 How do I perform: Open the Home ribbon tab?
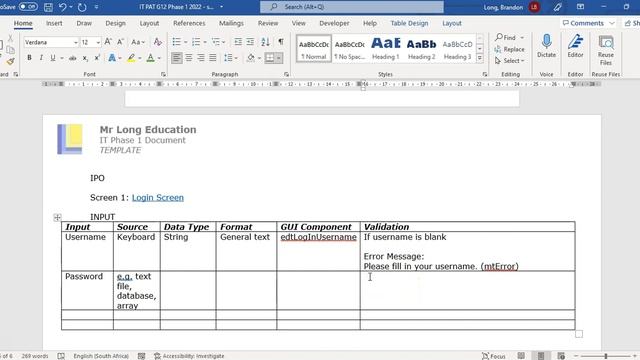[x=23, y=23]
